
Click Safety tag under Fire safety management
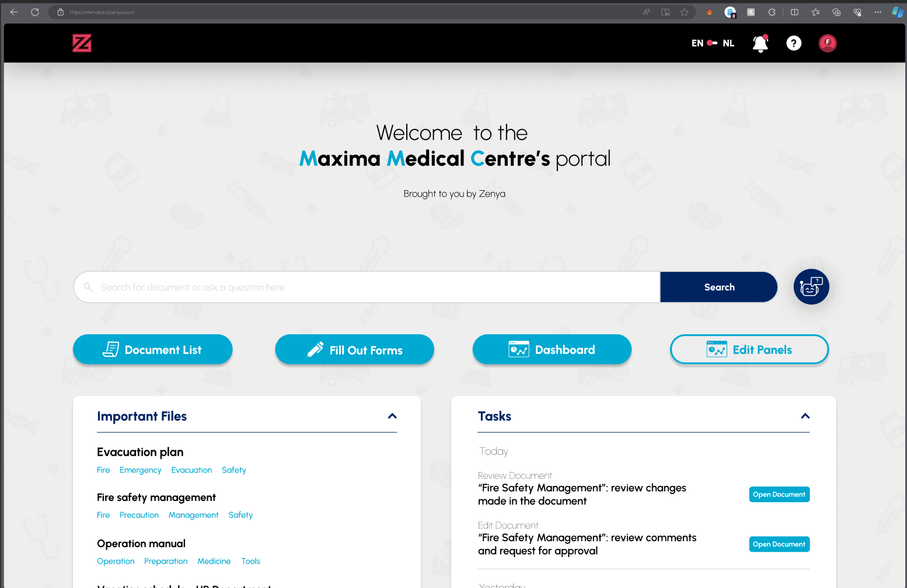240,515
